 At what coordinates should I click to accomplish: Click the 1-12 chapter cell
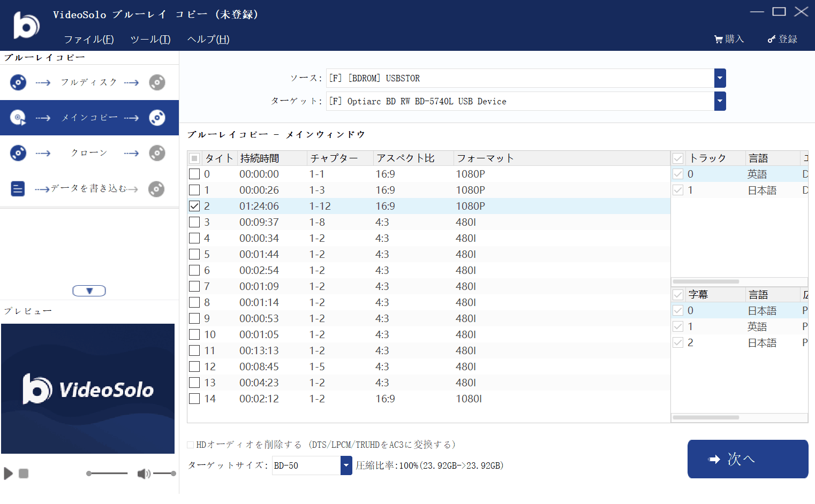click(320, 206)
